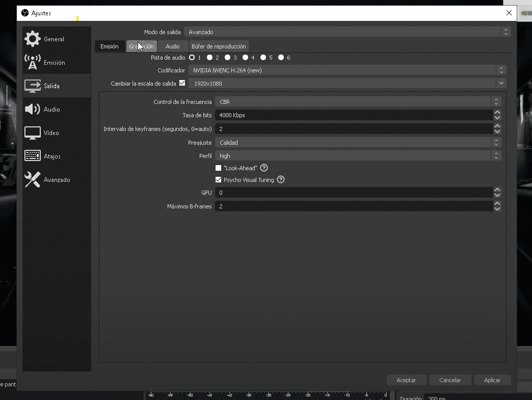Open the Vídeo monitor icon section
The height and width of the screenshot is (400, 532).
pyautogui.click(x=33, y=133)
